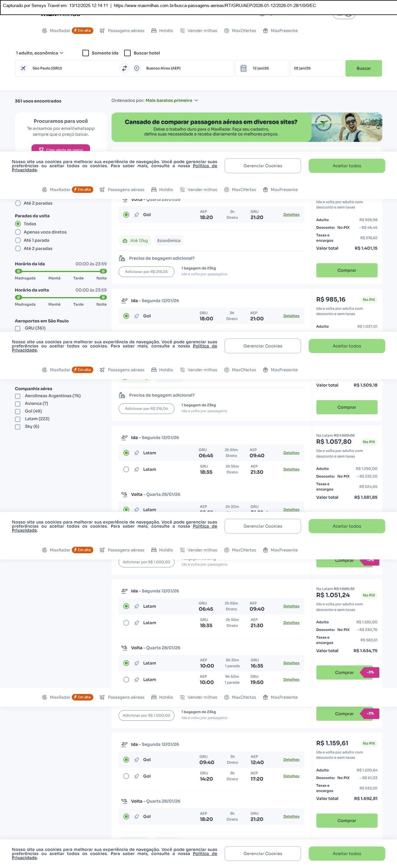Click the landing plane icon beside 'Volta - Quarta 28/01/26'
This screenshot has width=397, height=868.
pos(124,494)
